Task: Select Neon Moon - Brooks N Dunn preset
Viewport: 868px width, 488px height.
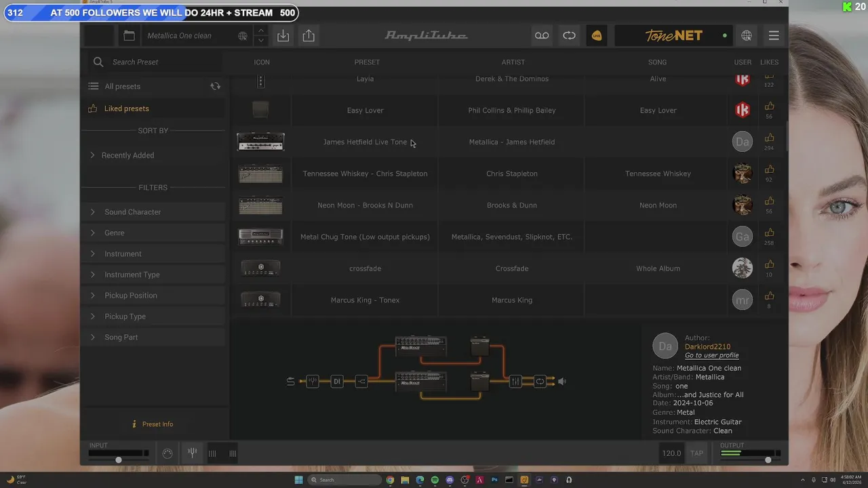Action: (x=509, y=205)
